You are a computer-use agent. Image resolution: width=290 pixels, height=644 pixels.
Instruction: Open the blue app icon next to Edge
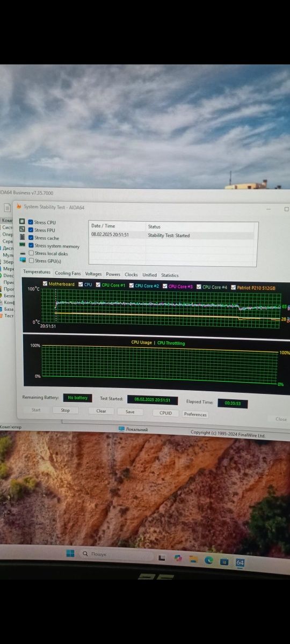224,562
